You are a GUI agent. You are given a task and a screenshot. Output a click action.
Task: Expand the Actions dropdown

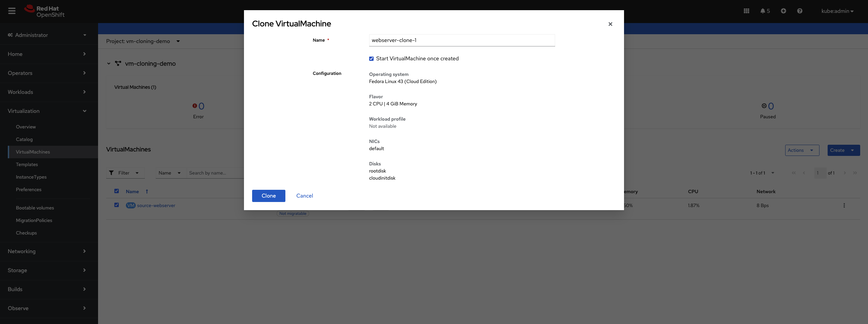[x=802, y=150]
